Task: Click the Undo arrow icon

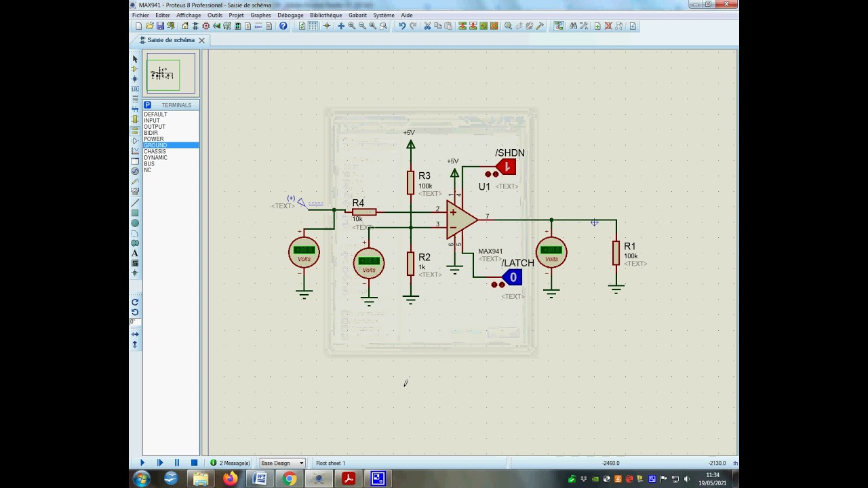Action: [x=402, y=26]
